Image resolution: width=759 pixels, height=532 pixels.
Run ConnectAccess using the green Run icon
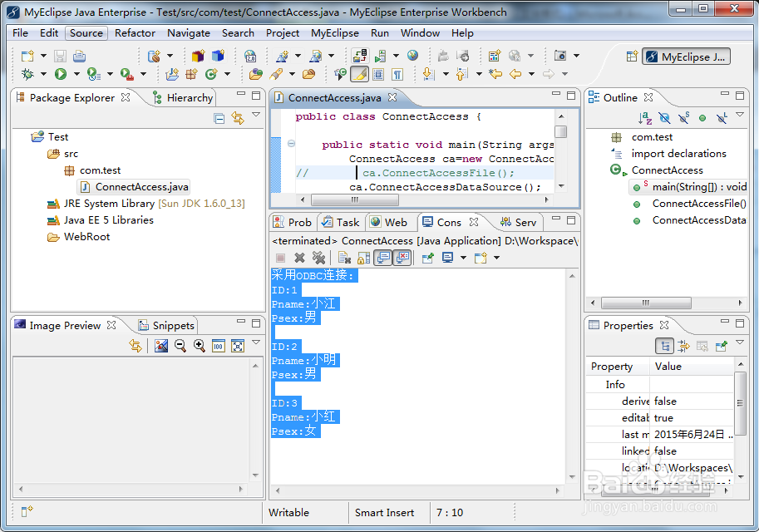[61, 73]
